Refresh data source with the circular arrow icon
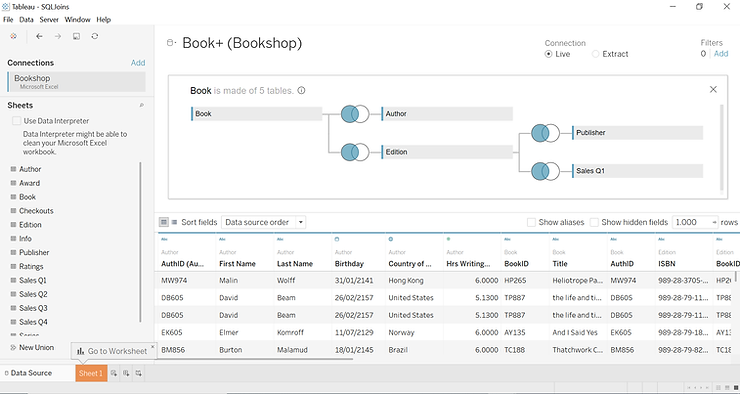Screen dimensions: 740x394 click(x=95, y=36)
